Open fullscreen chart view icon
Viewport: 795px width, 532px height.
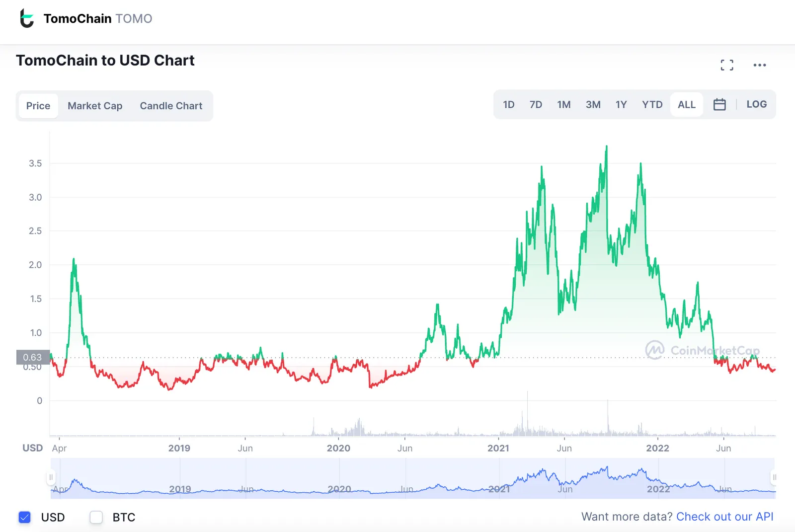click(x=727, y=65)
